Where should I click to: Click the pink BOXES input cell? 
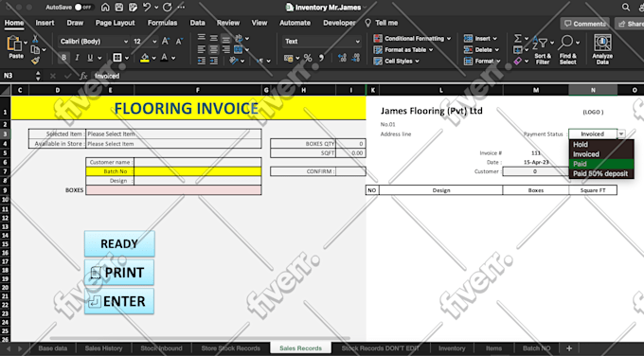coord(173,190)
